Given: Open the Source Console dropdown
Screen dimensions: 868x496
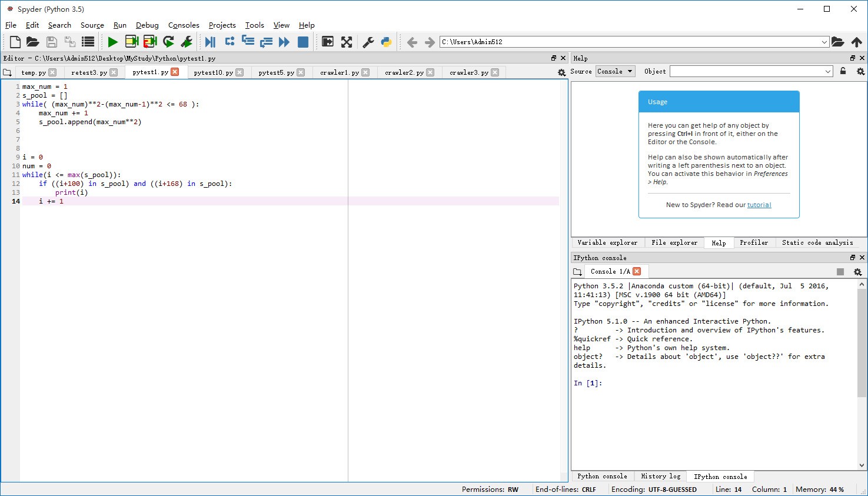Looking at the screenshot, I should pyautogui.click(x=615, y=71).
